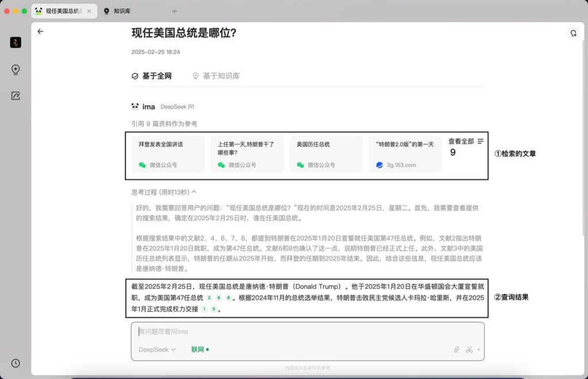Click the scissors screenshot icon
The width and height of the screenshot is (588, 379).
[469, 349]
